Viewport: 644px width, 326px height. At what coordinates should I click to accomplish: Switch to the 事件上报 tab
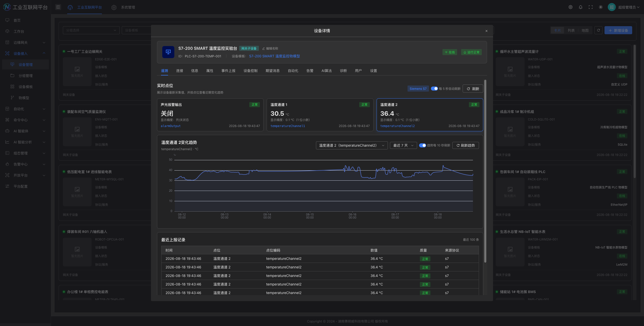[228, 71]
